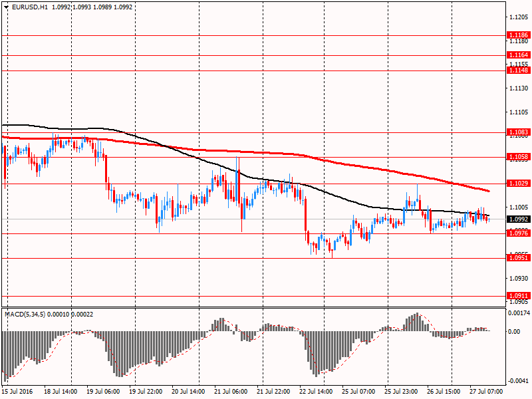Select the 1.1186 red price level label
Screen dimensions: 532x399
(519, 35)
